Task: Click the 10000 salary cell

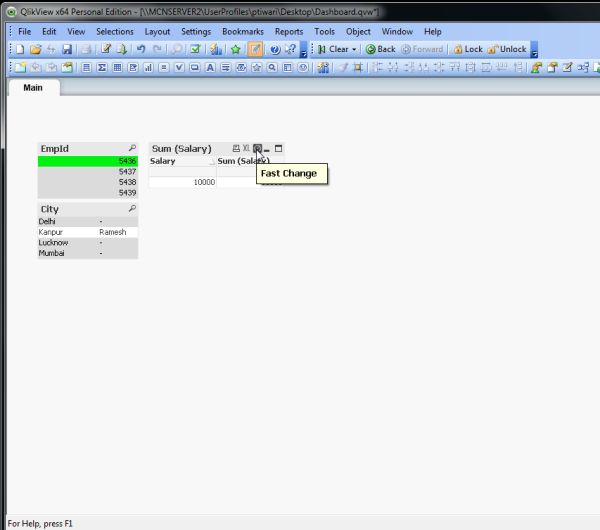Action: coord(182,182)
